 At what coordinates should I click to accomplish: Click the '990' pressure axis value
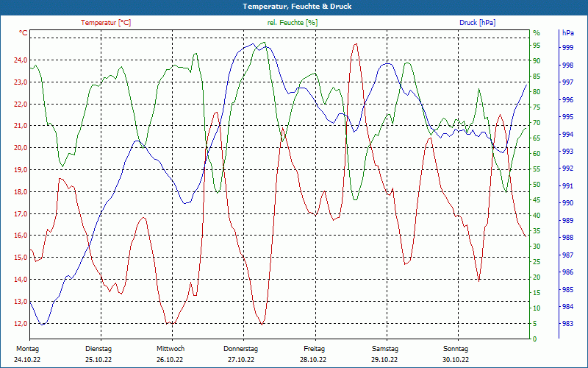pyautogui.click(x=567, y=203)
